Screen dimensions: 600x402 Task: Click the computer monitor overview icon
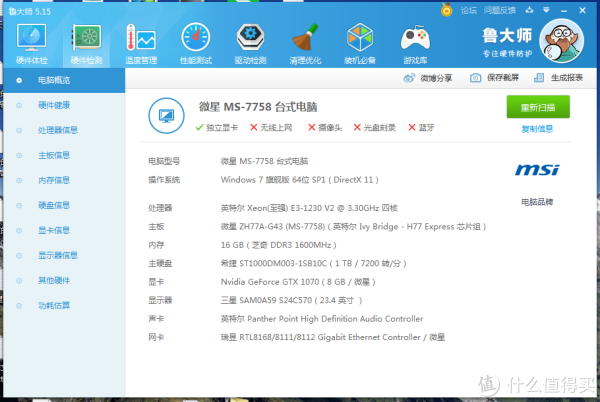point(166,116)
